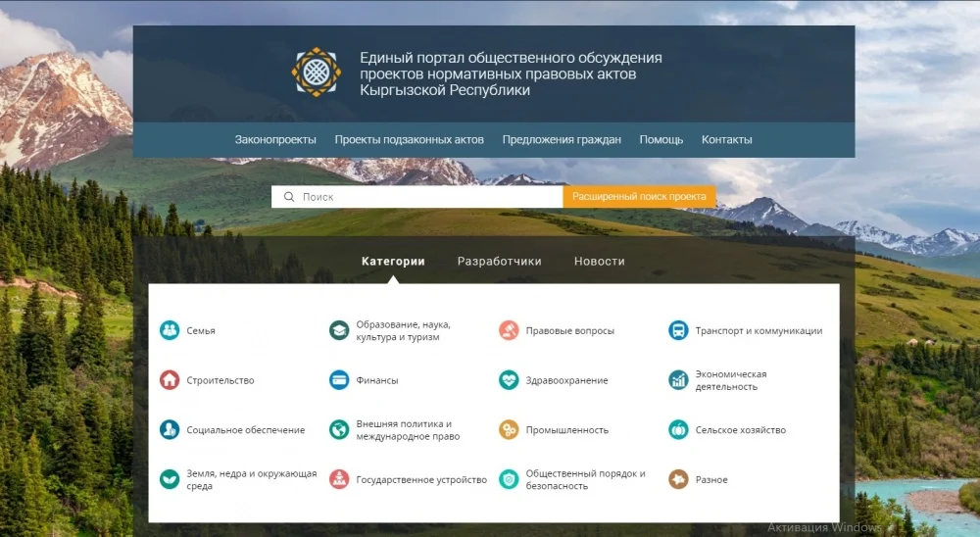The width and height of the screenshot is (980, 537).
Task: Open the Государственное устройство category link
Action: [x=421, y=480]
